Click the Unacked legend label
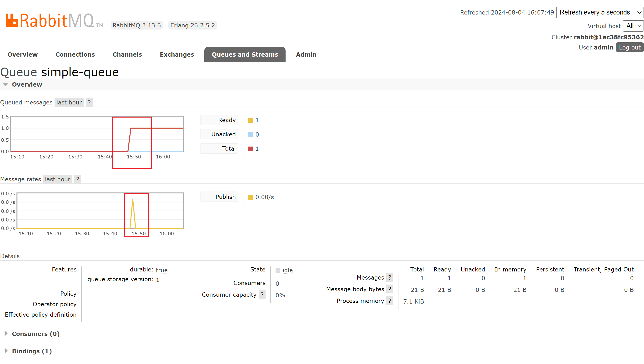The image size is (644, 364). [x=219, y=134]
